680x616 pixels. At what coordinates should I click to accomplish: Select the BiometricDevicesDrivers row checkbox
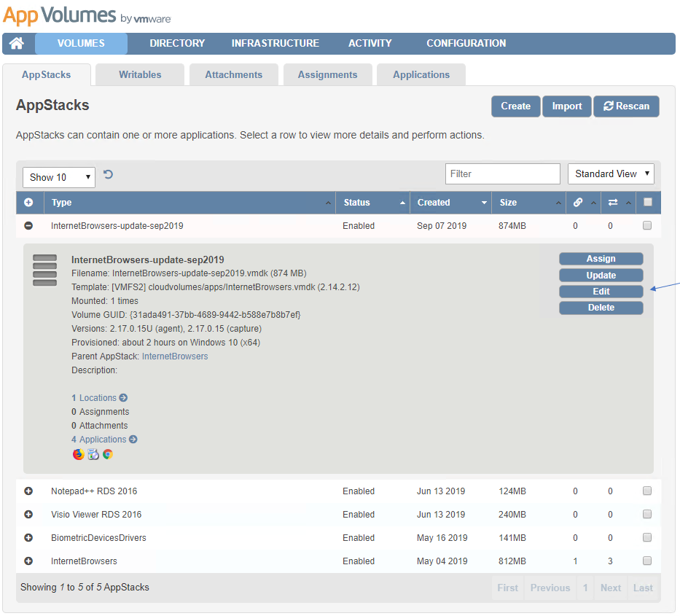coord(646,538)
